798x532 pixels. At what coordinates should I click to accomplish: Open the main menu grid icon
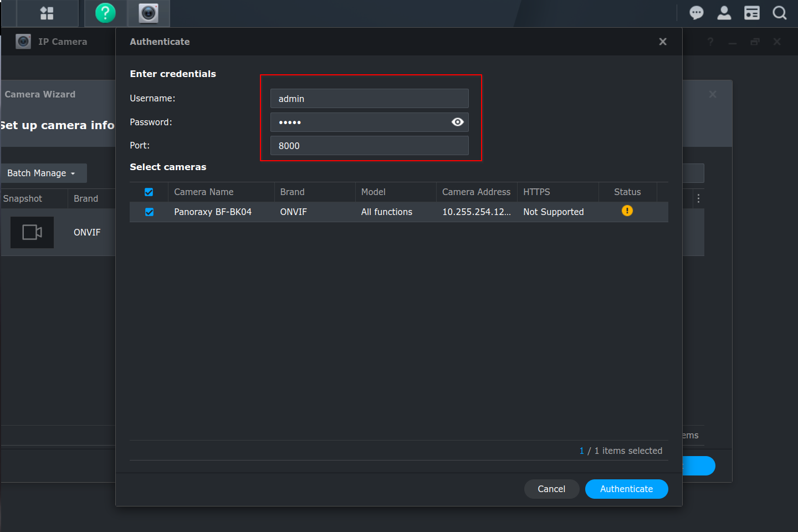coord(47,13)
